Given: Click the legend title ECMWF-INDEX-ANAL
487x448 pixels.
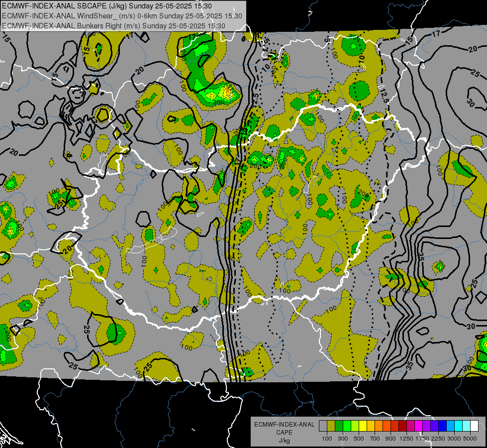Looking at the screenshot, I should coord(284,425).
